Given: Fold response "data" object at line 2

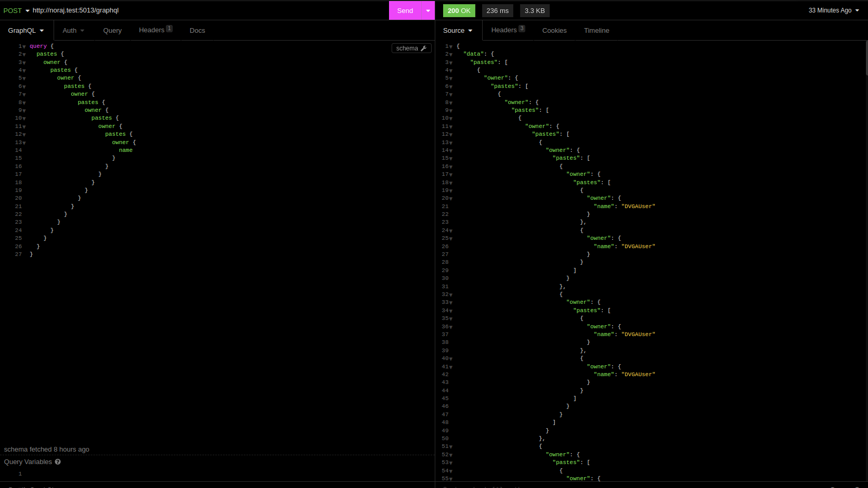Looking at the screenshot, I should (x=450, y=55).
